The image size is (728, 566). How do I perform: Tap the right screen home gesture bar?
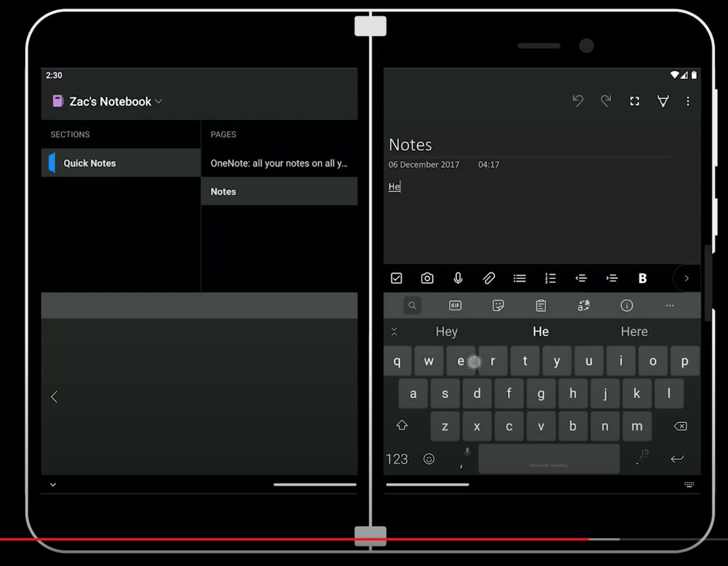(428, 485)
